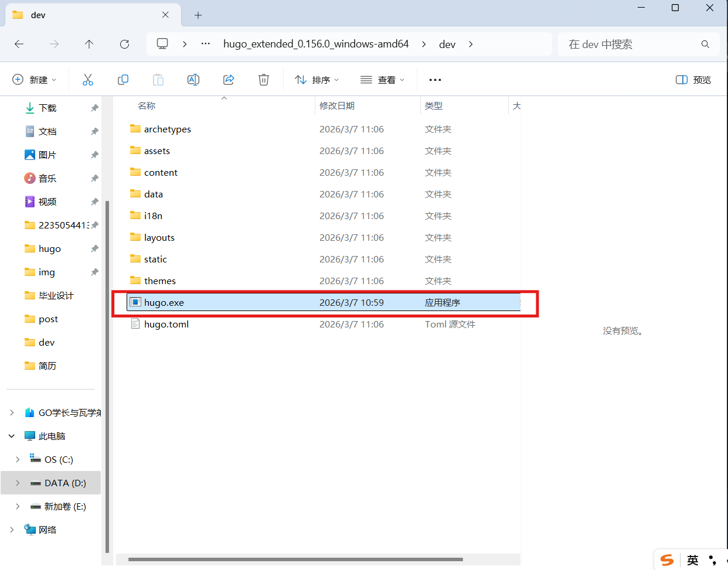The width and height of the screenshot is (728, 570).
Task: Open the See more options menu
Action: click(x=435, y=80)
